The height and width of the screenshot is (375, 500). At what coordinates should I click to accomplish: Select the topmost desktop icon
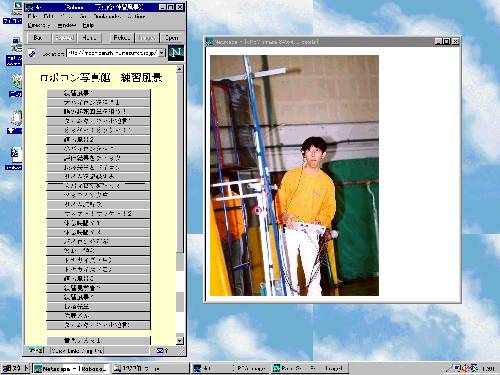pyautogui.click(x=13, y=12)
